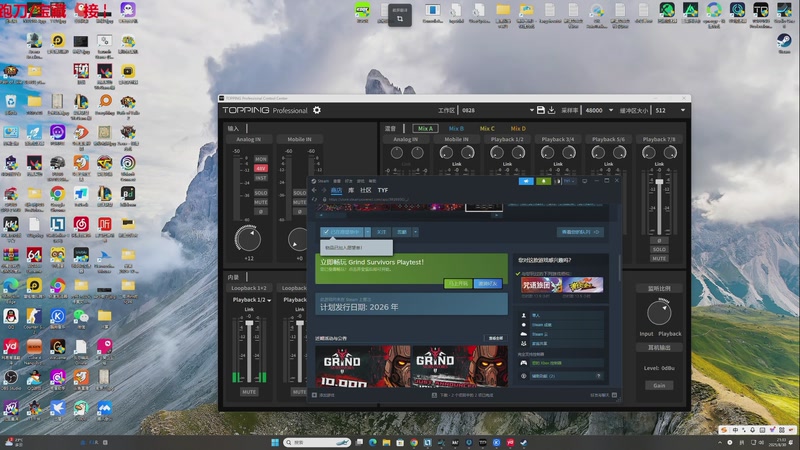The image size is (800, 450).
Task: Click Steam Big Picture mode monitor icon
Action: 585,181
